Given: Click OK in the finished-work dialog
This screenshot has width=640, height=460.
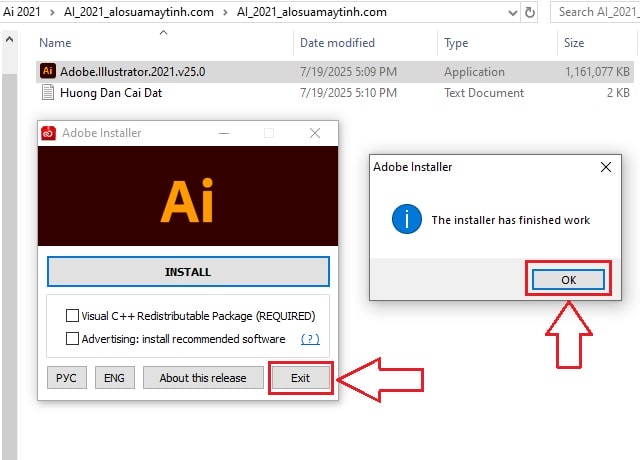Looking at the screenshot, I should click(568, 280).
